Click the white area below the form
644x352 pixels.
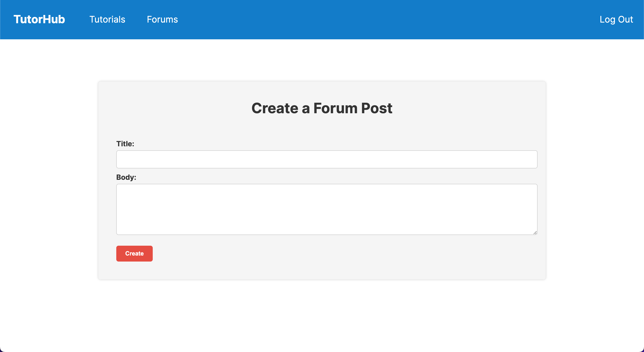[x=322, y=314]
